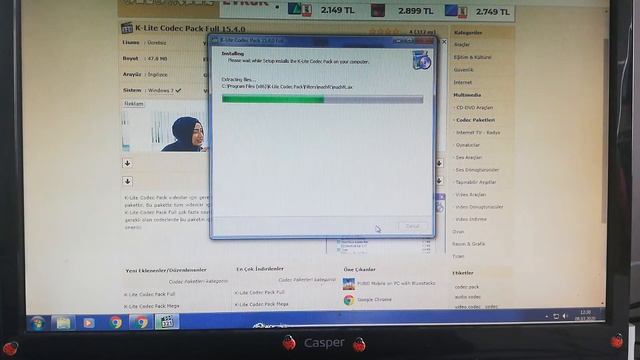Viewport: 640px width, 360px height.
Task: Open the PUBG Mobile thumbnail icon
Action: [349, 284]
